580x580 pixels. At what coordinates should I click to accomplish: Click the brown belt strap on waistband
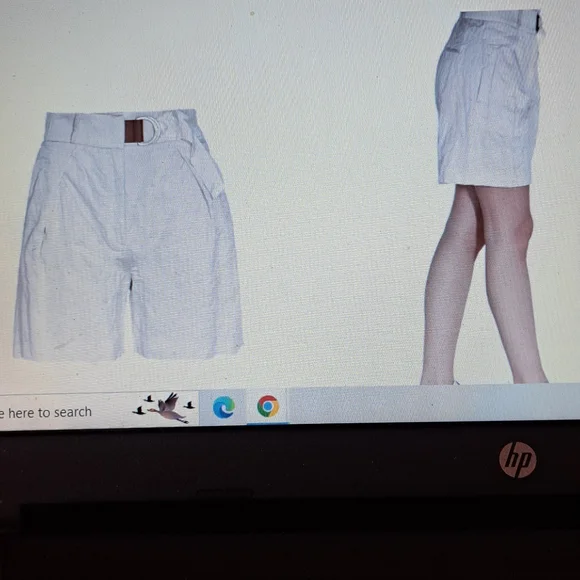(133, 131)
